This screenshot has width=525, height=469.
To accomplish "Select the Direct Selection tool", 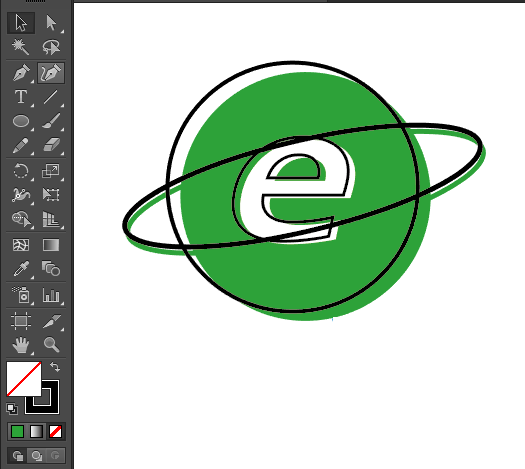I will pyautogui.click(x=51, y=23).
